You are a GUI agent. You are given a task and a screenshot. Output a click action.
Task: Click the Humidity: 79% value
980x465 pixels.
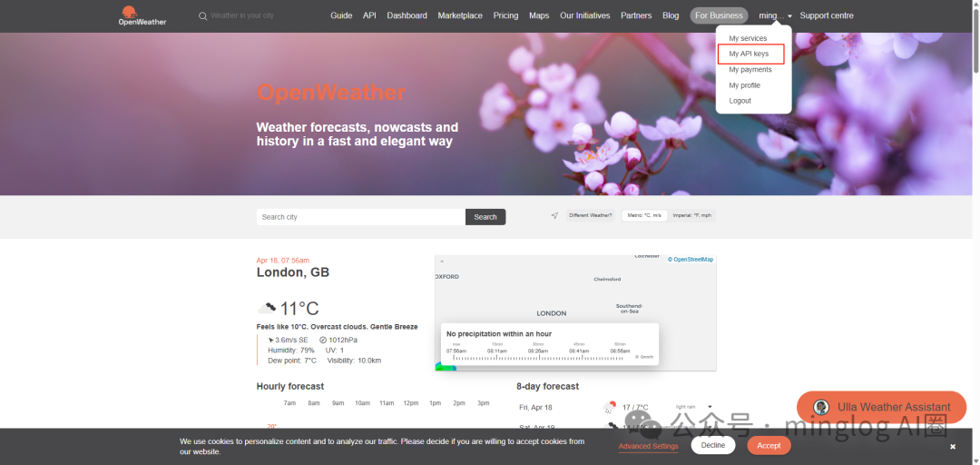coord(291,351)
